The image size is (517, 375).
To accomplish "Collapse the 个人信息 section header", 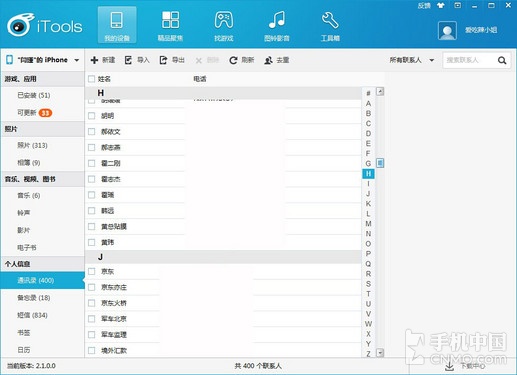I will point(43,264).
